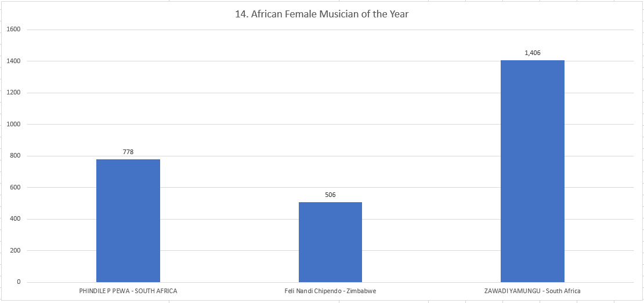The height and width of the screenshot is (303, 644).
Task: Click the 600 value on the vertical axis
Action: click(x=15, y=187)
